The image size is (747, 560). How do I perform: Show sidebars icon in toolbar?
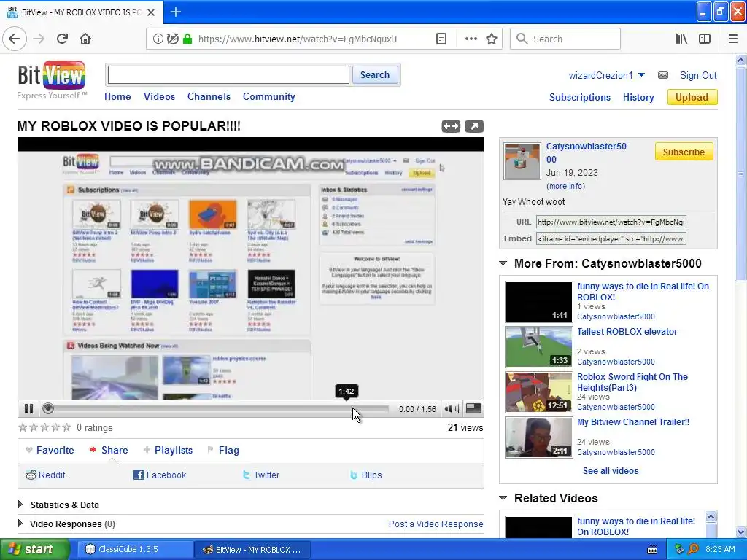(x=705, y=39)
